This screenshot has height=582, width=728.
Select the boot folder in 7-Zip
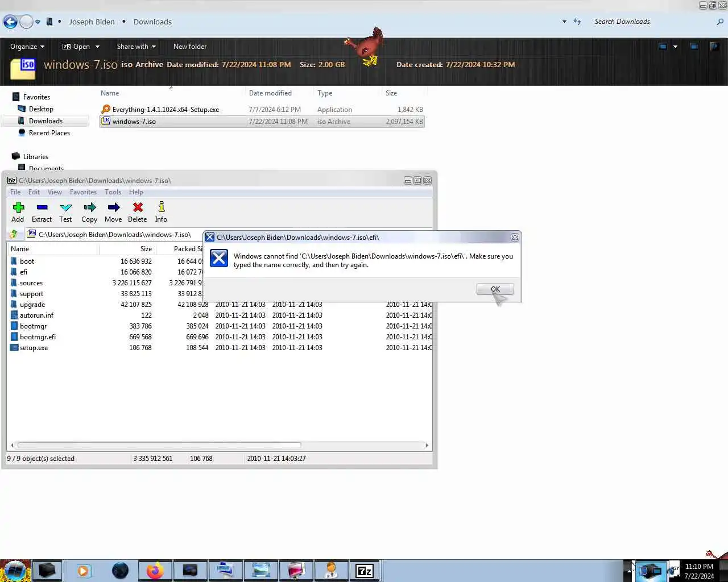click(x=27, y=261)
